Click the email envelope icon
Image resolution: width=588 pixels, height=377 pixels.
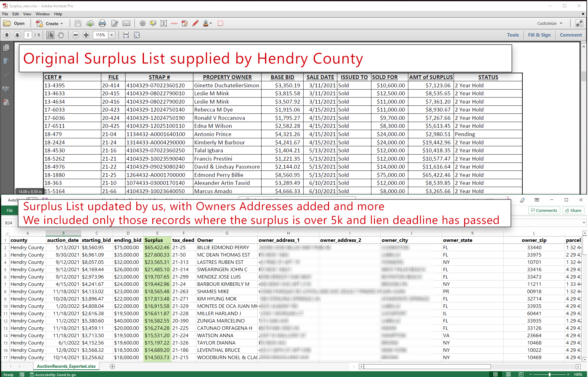click(126, 23)
